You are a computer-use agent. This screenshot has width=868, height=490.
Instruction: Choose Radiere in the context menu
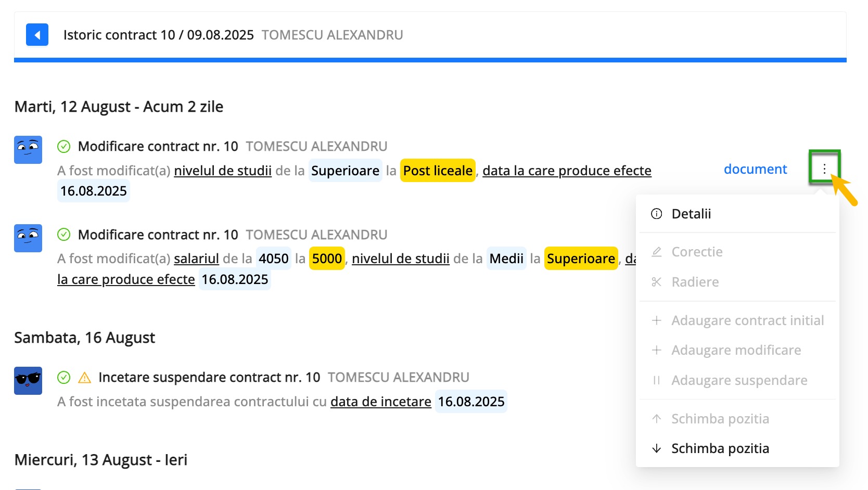737,282
